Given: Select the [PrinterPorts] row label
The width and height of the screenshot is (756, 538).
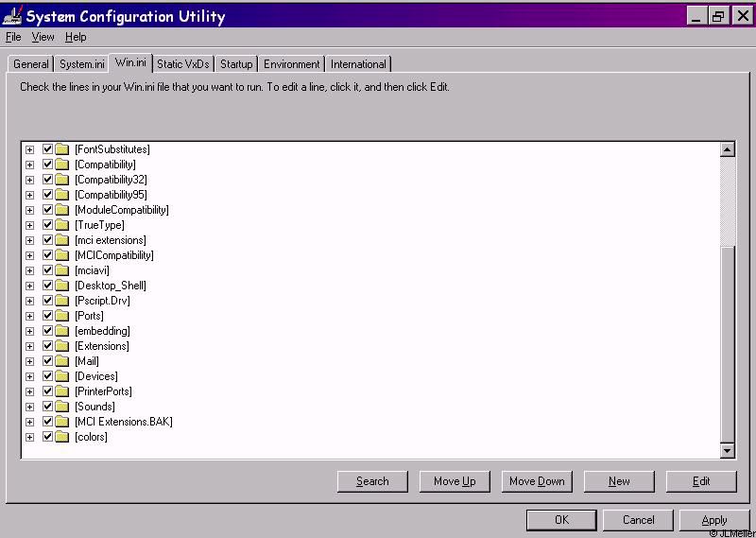Looking at the screenshot, I should coord(103,391).
